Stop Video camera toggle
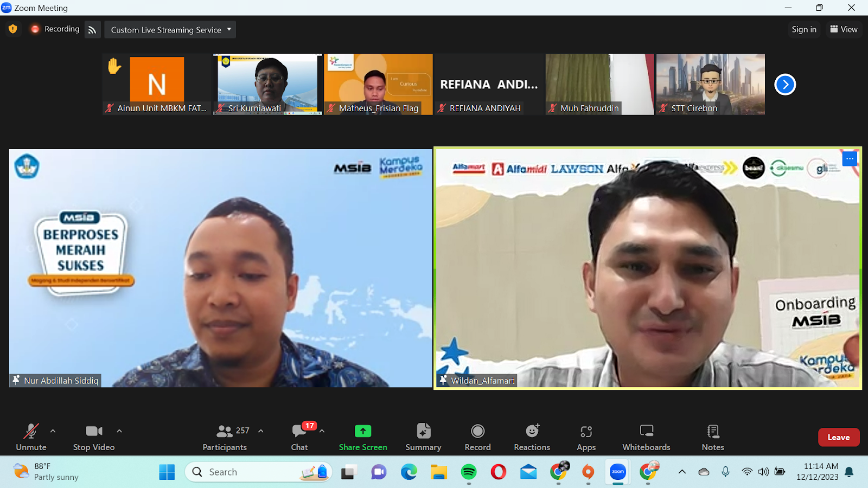Screen dimensions: 868x488 click(94, 438)
